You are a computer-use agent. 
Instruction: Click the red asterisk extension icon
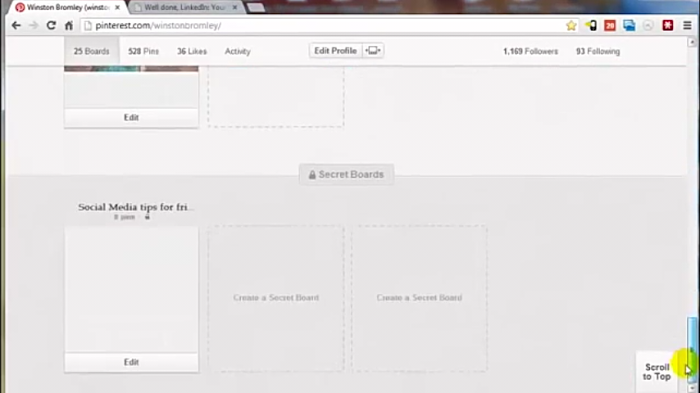coord(667,25)
